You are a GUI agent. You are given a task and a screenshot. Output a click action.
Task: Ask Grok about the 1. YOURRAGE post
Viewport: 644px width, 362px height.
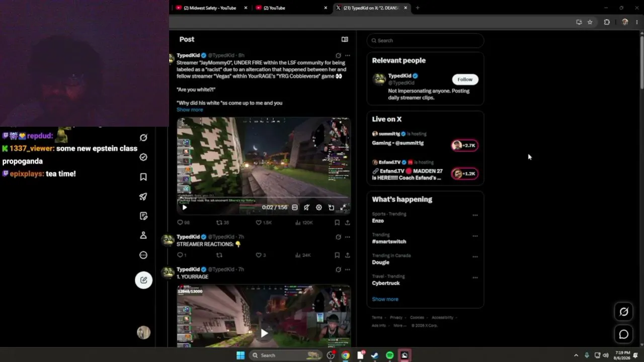coord(338,269)
